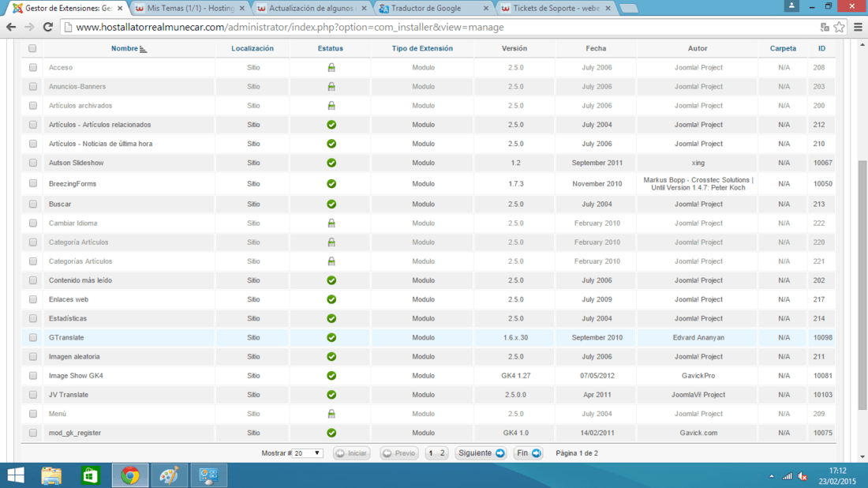Click the Buscar module green status icon

[x=331, y=204]
